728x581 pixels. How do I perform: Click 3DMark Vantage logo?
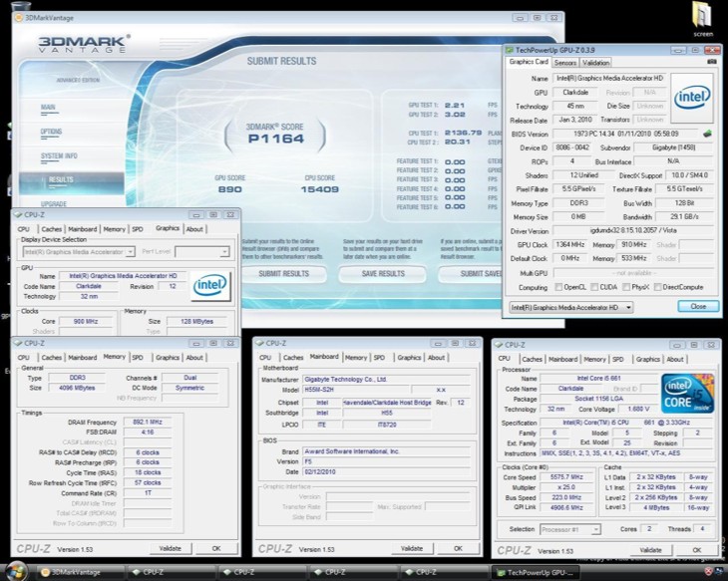[84, 44]
